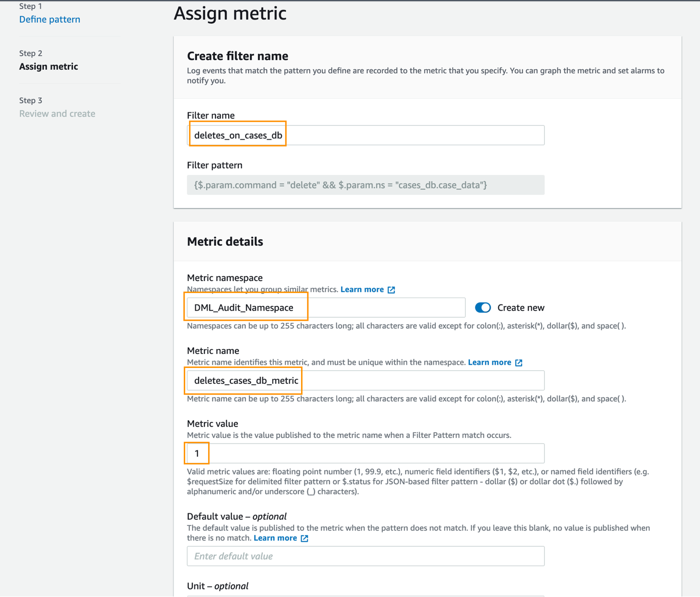Select Assign metric step in sidebar

pos(49,66)
